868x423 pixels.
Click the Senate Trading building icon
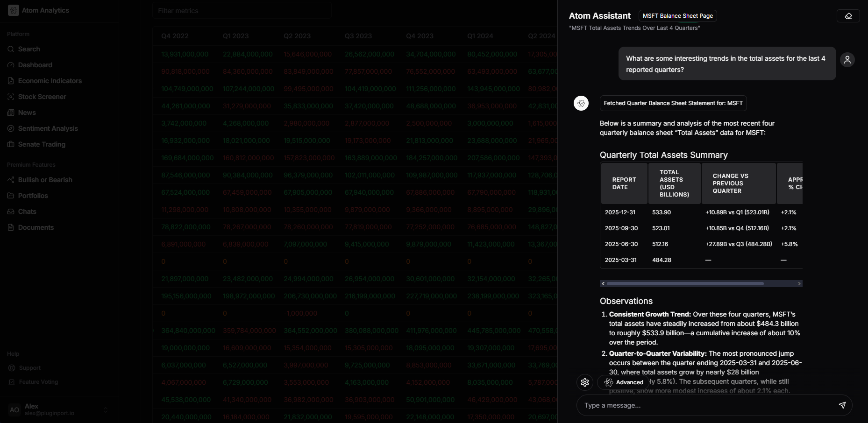(11, 144)
